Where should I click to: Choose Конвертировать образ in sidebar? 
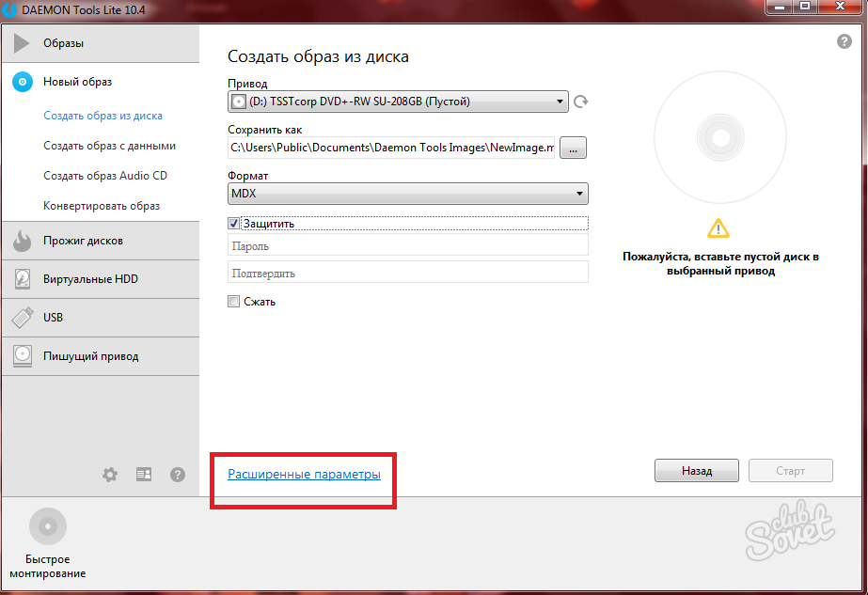[102, 206]
